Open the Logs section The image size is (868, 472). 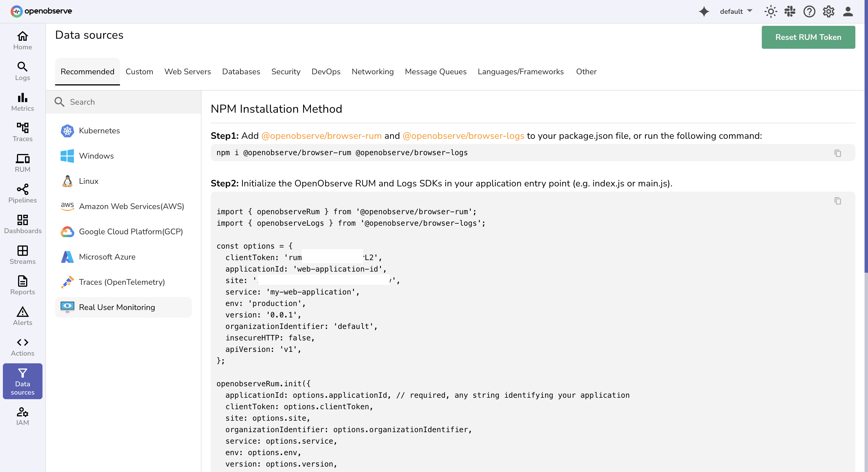tap(22, 71)
